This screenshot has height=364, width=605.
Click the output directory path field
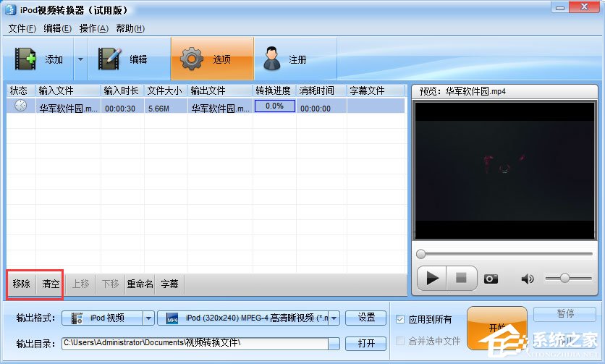pyautogui.click(x=194, y=343)
